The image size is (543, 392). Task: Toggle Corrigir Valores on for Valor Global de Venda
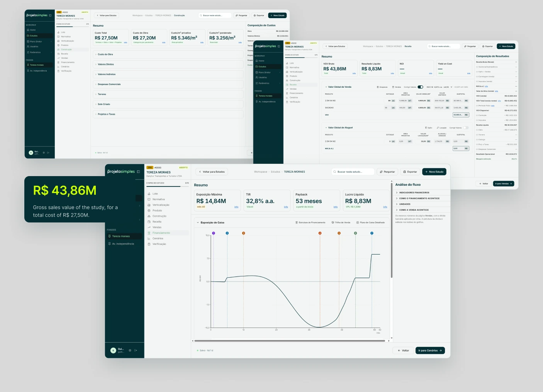click(x=420, y=87)
